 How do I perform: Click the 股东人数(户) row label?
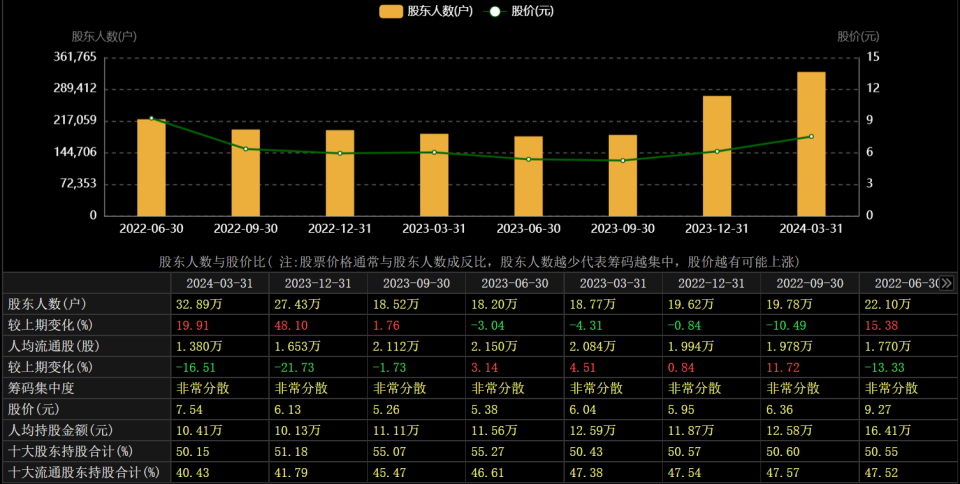pos(47,304)
